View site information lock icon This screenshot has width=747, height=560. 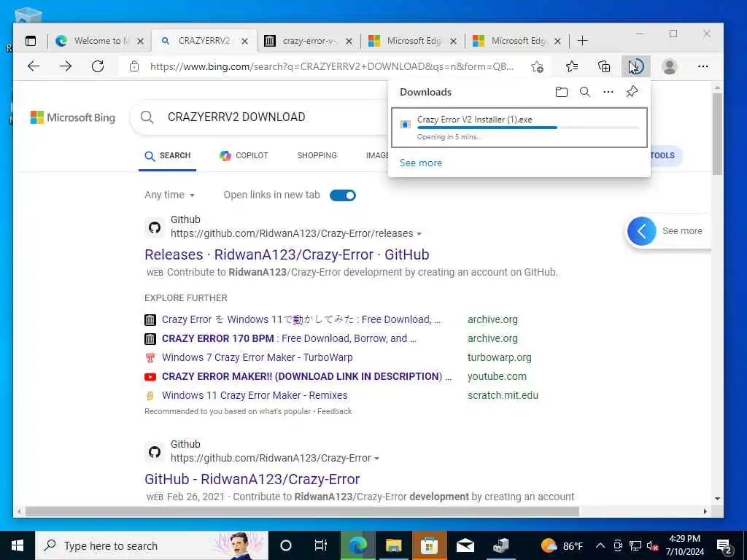134,66
